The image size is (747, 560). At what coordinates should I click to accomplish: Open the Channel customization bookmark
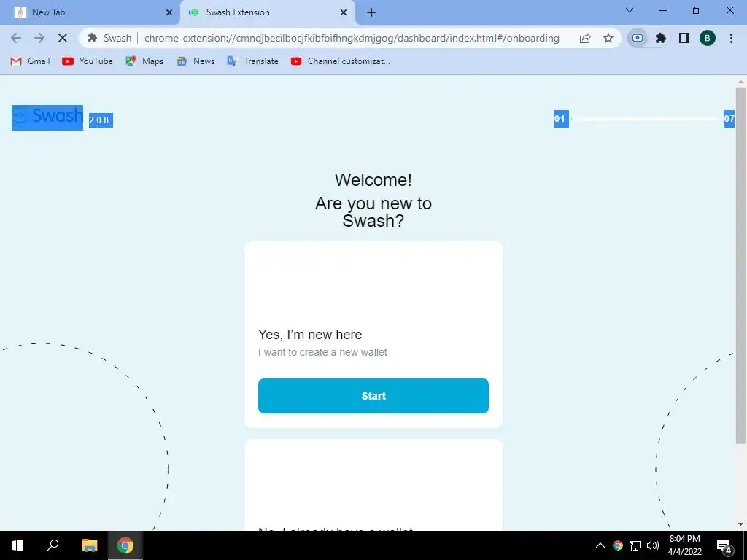tap(340, 61)
